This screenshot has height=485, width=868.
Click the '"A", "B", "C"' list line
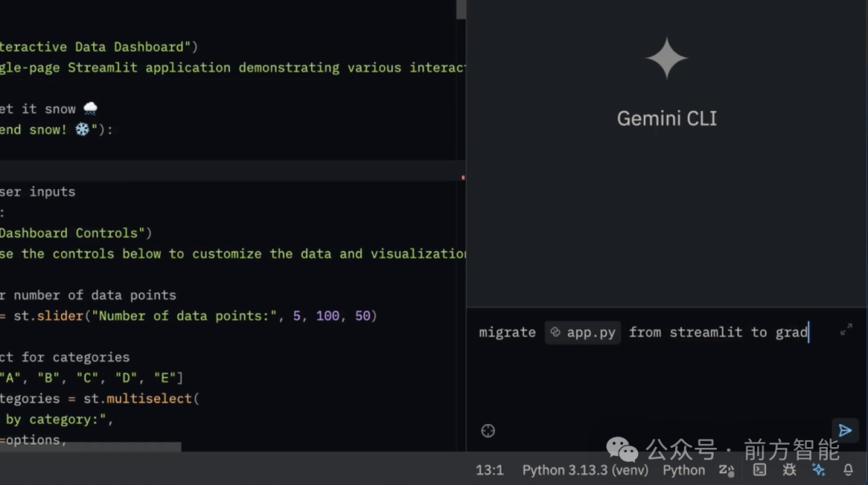[92, 378]
